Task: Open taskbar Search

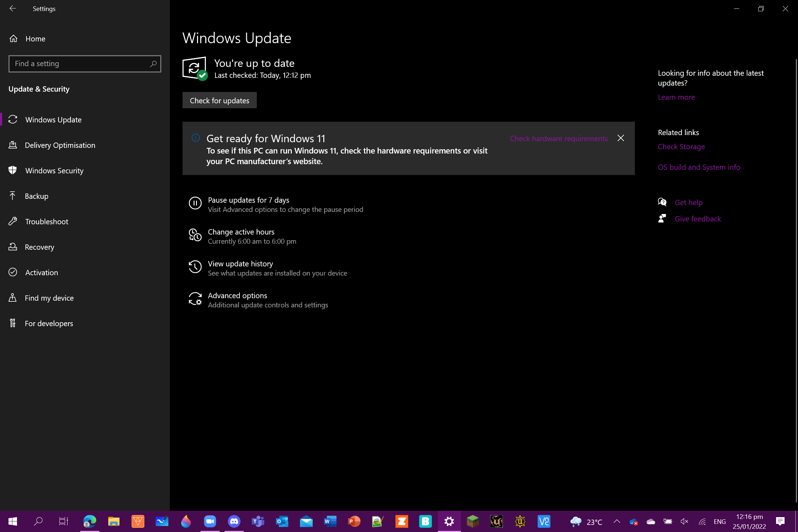Action: coord(38,521)
